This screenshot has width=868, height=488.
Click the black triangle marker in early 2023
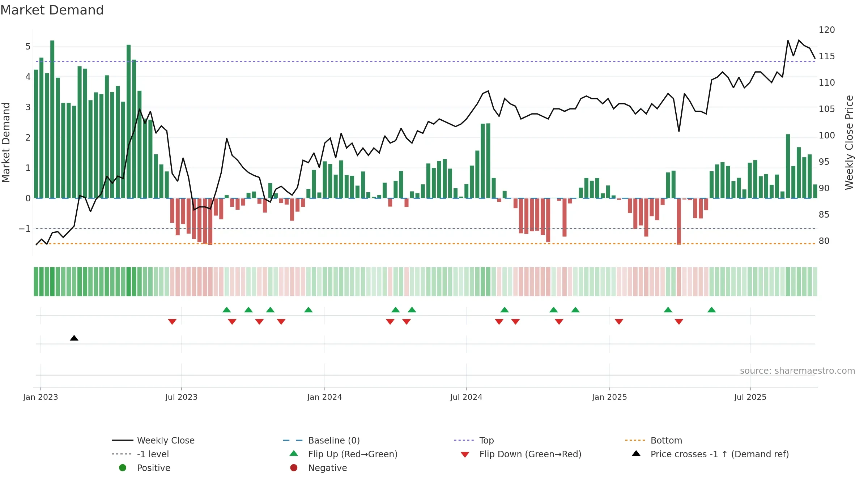(x=74, y=338)
